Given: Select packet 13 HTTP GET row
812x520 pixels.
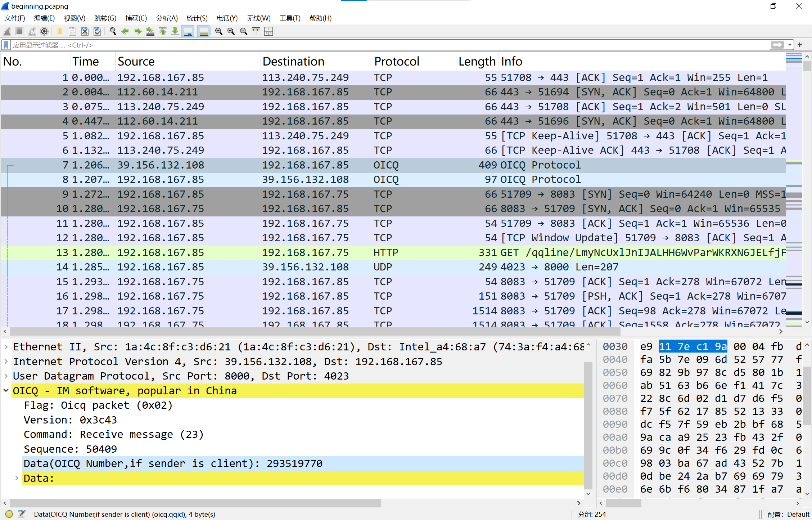Looking at the screenshot, I should [x=393, y=252].
